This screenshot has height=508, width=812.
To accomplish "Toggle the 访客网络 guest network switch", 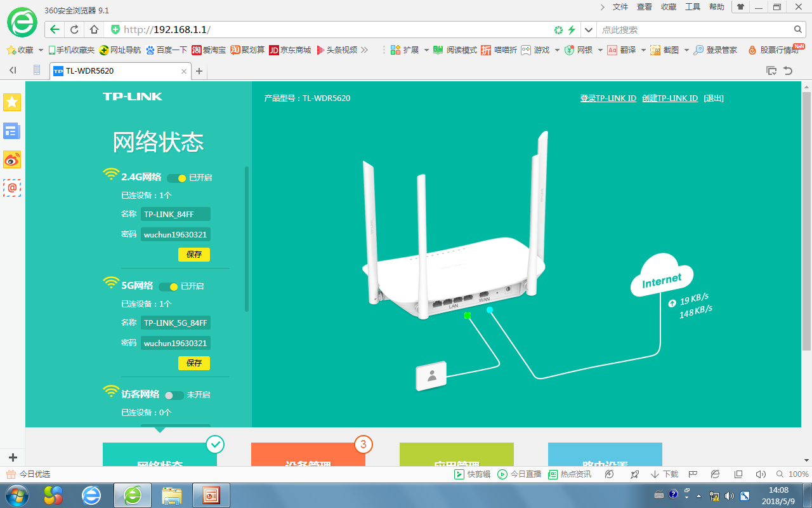I will pos(174,395).
